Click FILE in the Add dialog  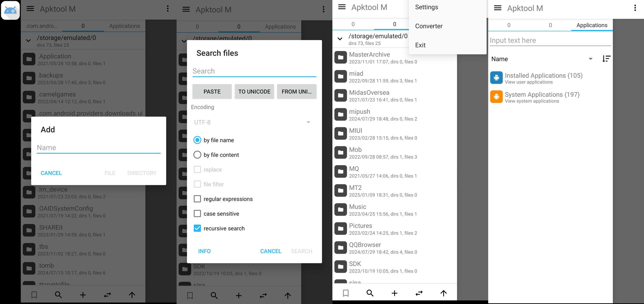[x=110, y=173]
